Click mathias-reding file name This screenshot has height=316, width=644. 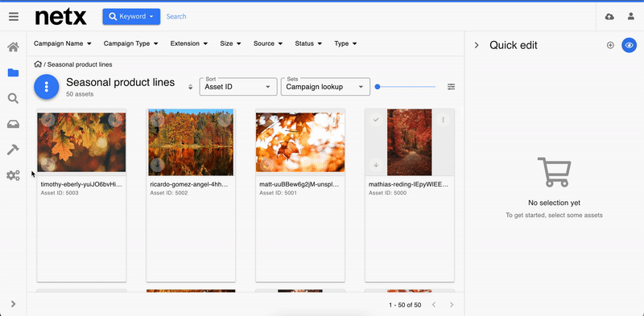(x=408, y=185)
